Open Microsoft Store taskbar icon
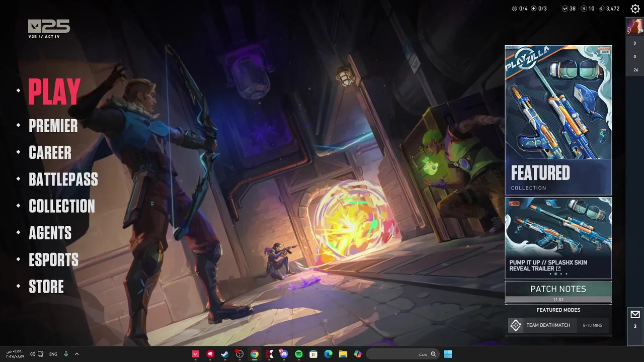 point(313,354)
